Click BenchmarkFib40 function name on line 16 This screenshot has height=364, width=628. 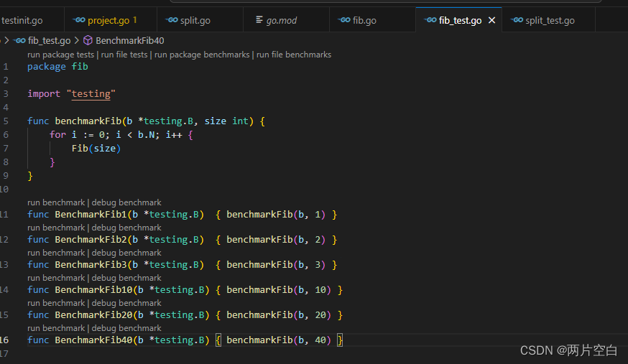[x=93, y=340]
